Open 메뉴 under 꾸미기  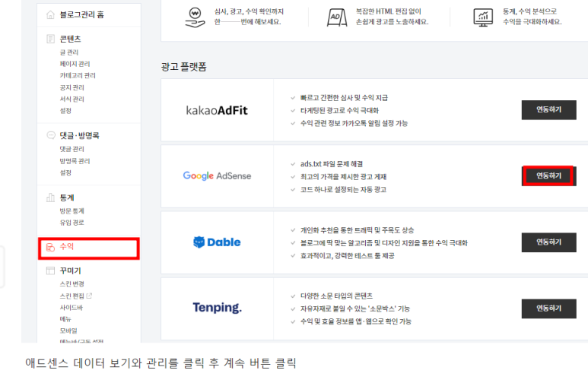(65, 319)
